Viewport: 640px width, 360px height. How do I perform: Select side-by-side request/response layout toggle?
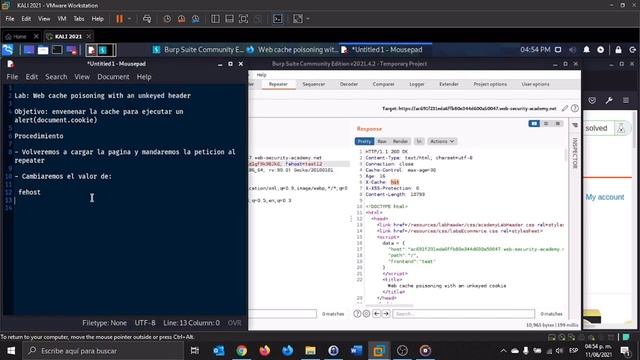pyautogui.click(x=534, y=123)
